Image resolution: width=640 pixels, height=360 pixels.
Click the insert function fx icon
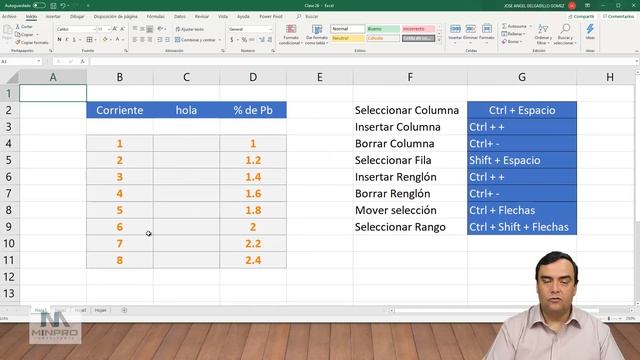(x=82, y=61)
